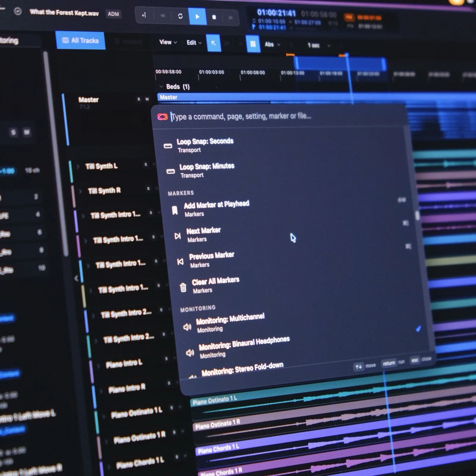This screenshot has width=476, height=476.
Task: Click the Previous Marker skip-back icon
Action: point(180,262)
